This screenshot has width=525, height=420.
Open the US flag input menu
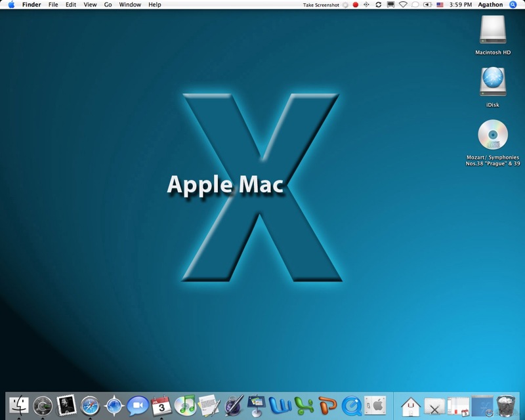tap(440, 5)
